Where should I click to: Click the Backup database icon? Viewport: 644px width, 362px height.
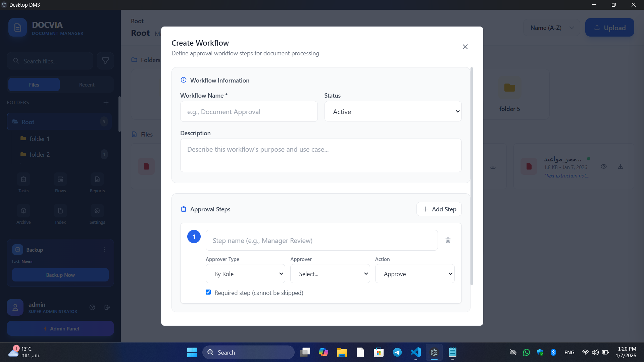[18, 250]
